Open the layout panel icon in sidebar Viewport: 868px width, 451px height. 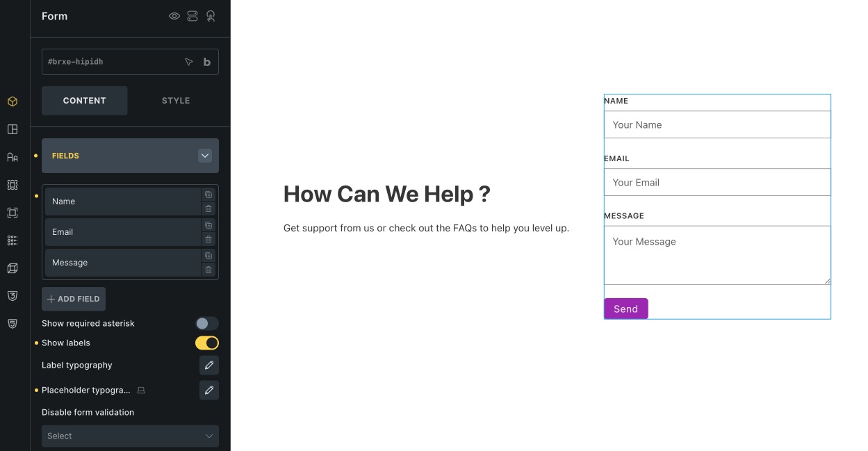(x=12, y=129)
